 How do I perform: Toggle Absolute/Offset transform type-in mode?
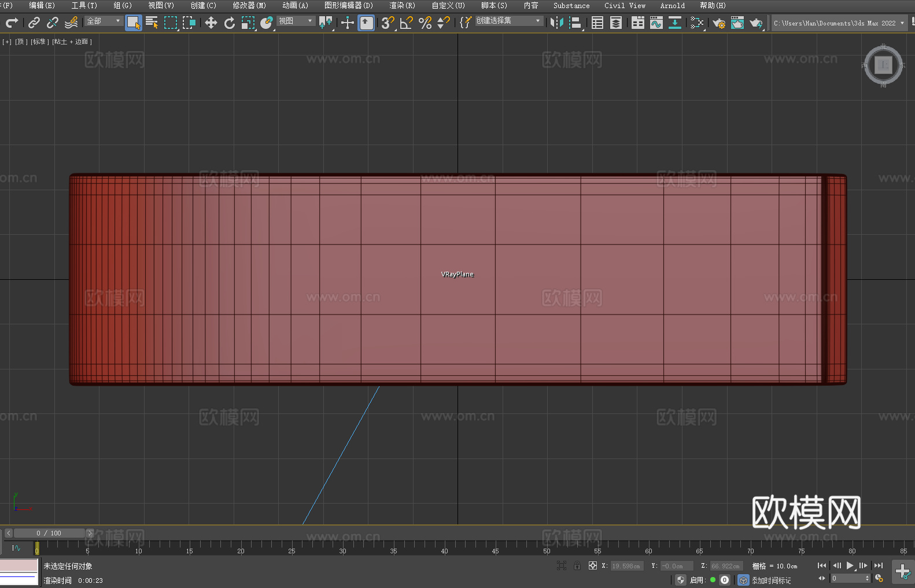click(x=593, y=565)
